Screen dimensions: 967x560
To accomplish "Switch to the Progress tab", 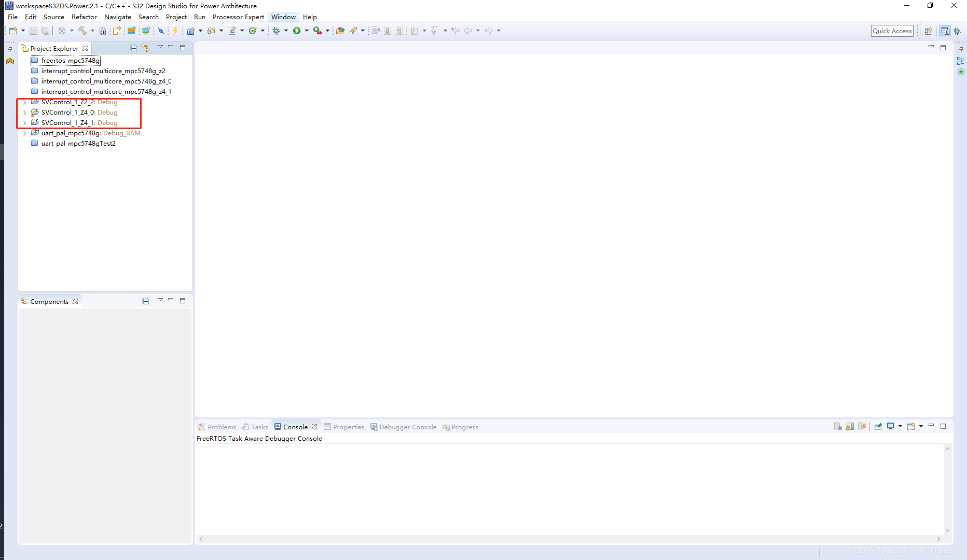I will point(460,427).
